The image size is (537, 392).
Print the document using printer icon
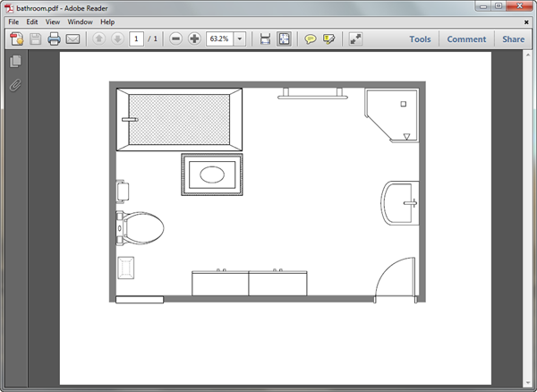tap(54, 39)
